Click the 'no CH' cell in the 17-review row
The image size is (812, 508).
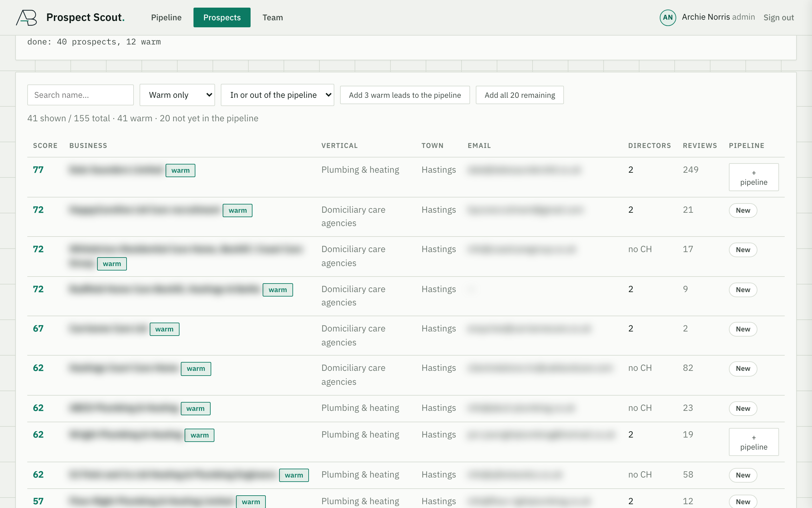point(640,249)
